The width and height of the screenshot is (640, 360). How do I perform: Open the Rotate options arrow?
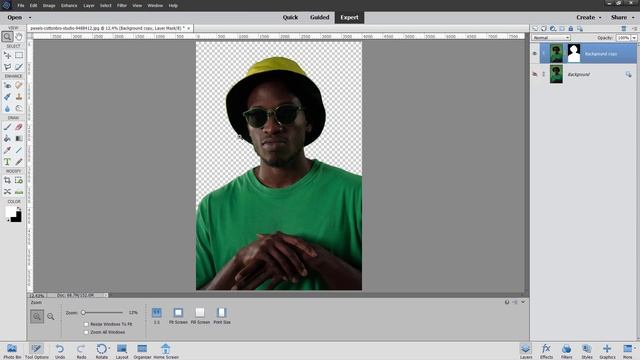(x=109, y=348)
